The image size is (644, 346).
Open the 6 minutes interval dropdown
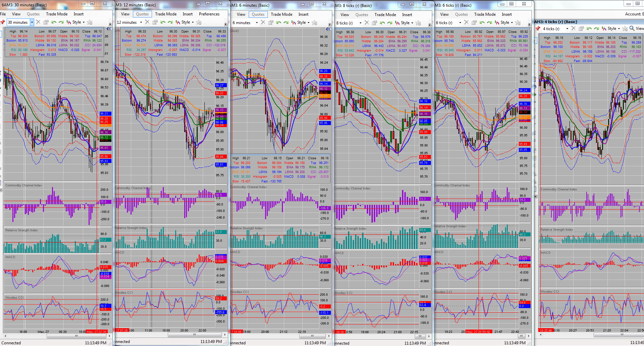click(257, 23)
